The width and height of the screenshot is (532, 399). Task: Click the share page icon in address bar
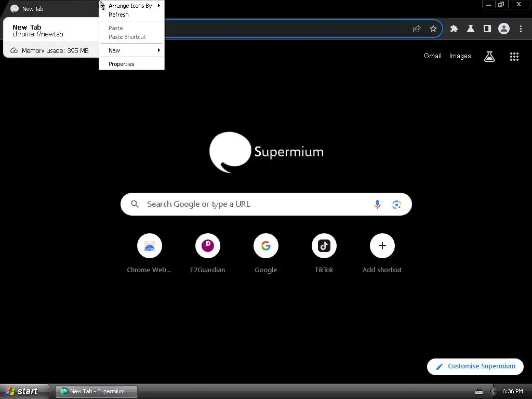[x=417, y=29]
